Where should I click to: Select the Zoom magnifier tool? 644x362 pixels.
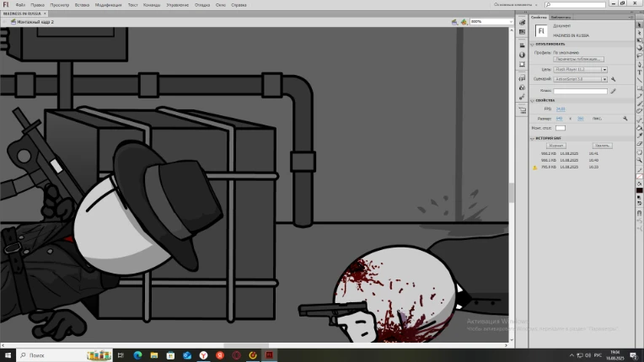(640, 160)
